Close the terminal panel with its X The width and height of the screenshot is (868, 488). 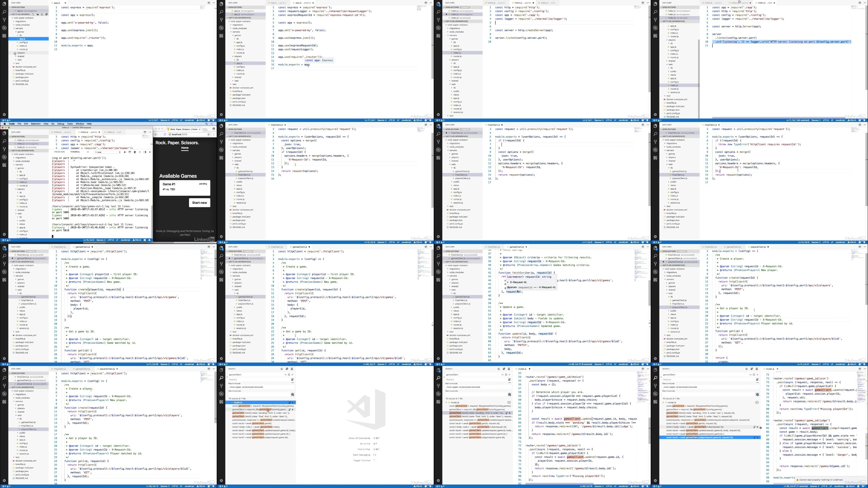pyautogui.click(x=150, y=152)
